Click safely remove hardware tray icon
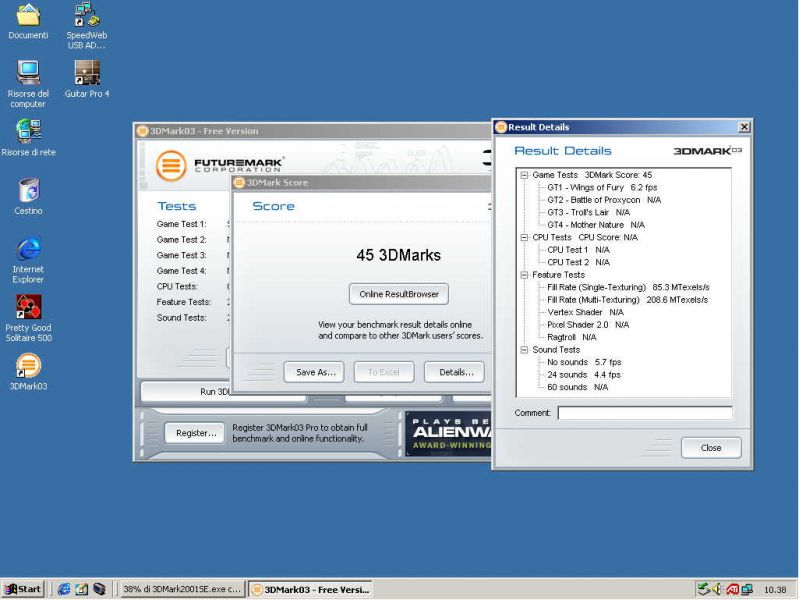 click(x=704, y=589)
